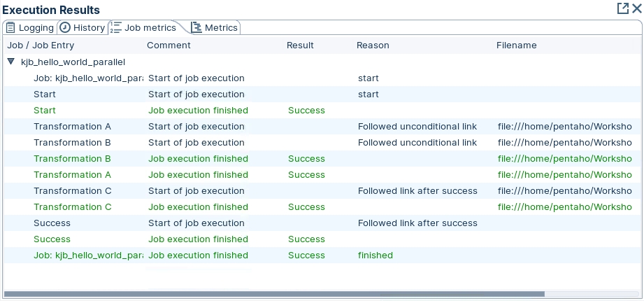
Task: Click the Reason column header
Action: click(x=373, y=45)
